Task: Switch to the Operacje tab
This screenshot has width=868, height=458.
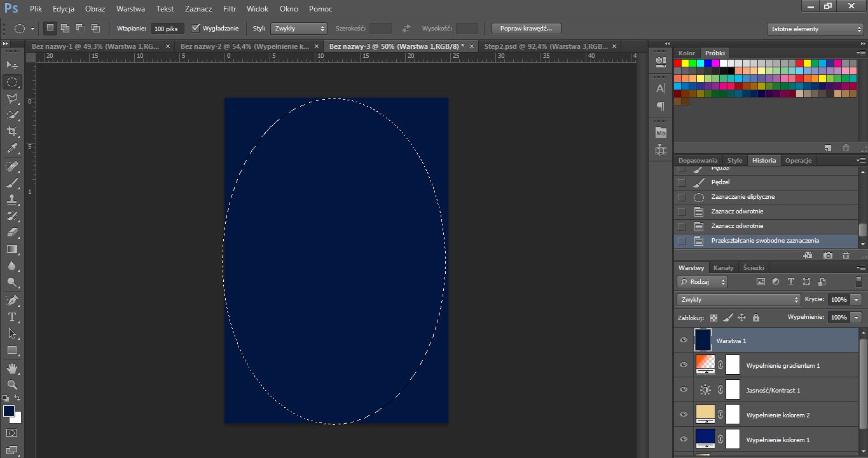Action: point(798,160)
